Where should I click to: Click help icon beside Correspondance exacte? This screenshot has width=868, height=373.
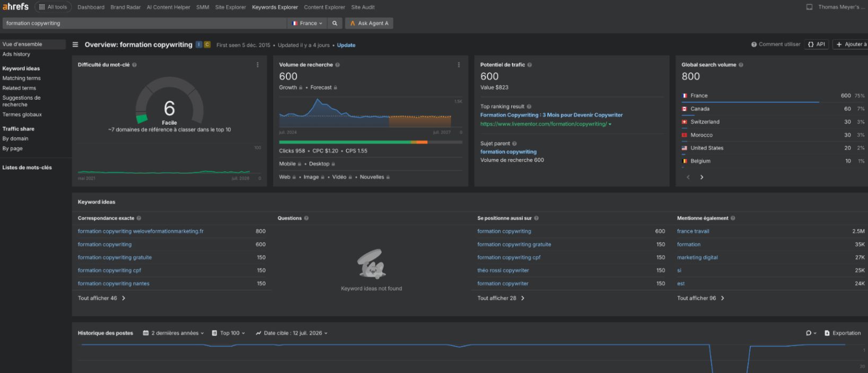tap(139, 218)
